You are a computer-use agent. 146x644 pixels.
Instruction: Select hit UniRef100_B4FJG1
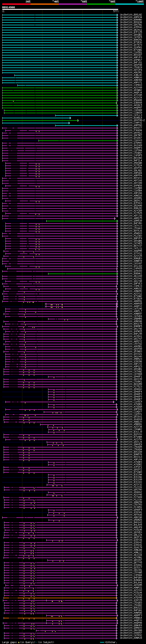pyautogui.click(x=131, y=63)
